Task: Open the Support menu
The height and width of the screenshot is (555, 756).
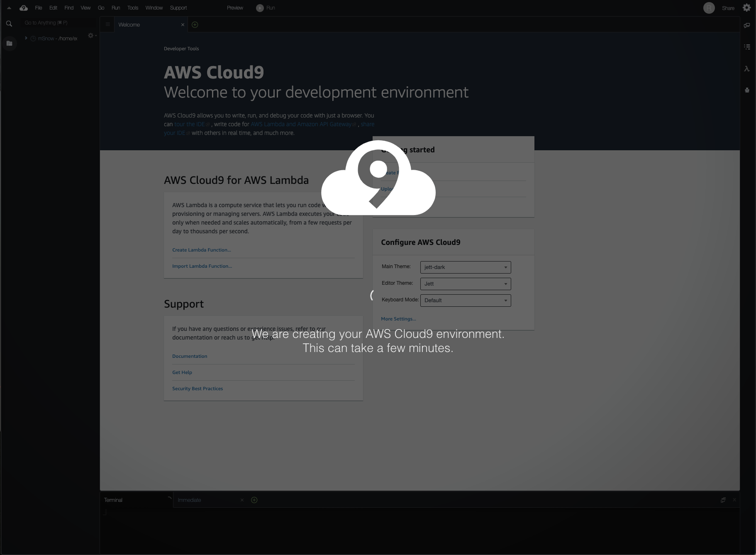Action: (178, 8)
